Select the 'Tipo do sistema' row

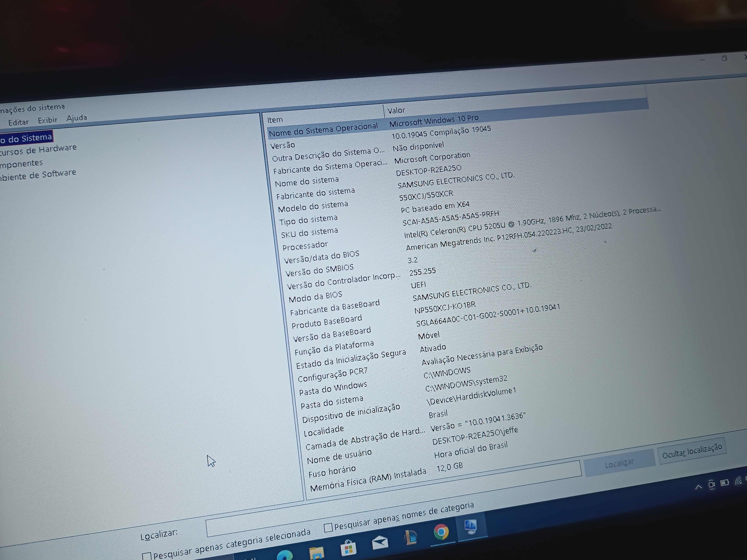click(308, 220)
